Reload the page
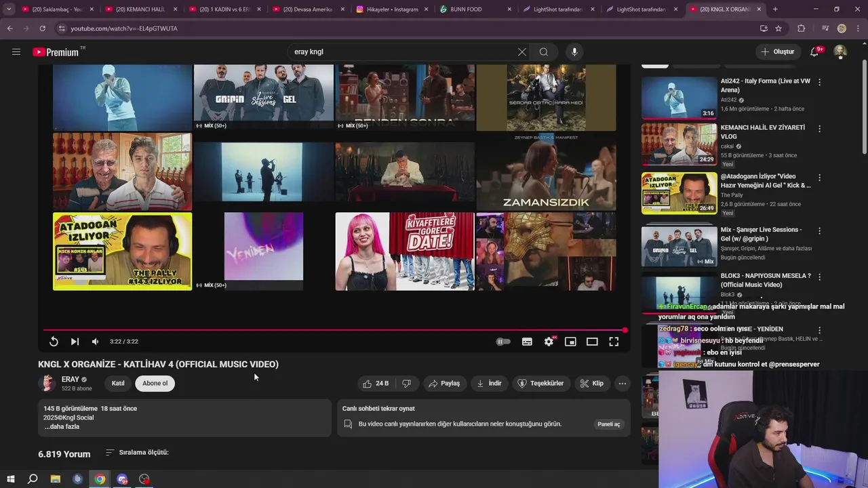The width and height of the screenshot is (868, 488). (x=42, y=28)
